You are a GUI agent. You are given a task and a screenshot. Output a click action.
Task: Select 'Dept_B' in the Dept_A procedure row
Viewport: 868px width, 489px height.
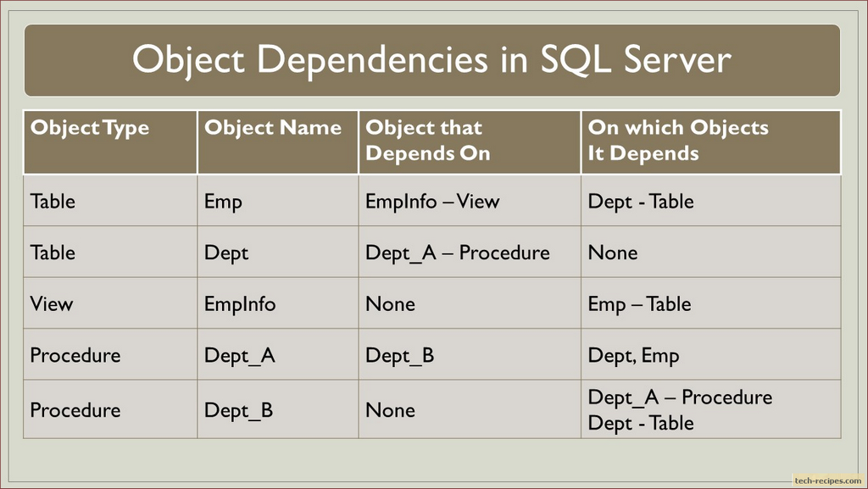click(x=399, y=356)
